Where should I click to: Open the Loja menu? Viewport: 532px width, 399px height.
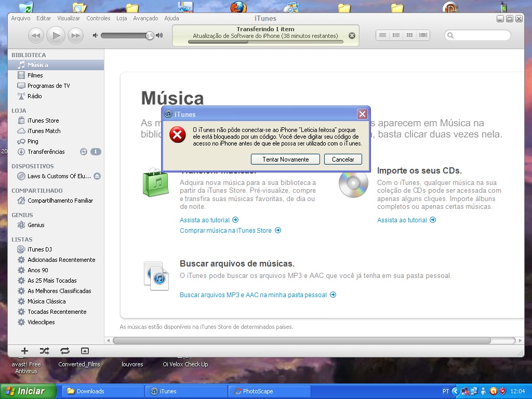point(122,18)
